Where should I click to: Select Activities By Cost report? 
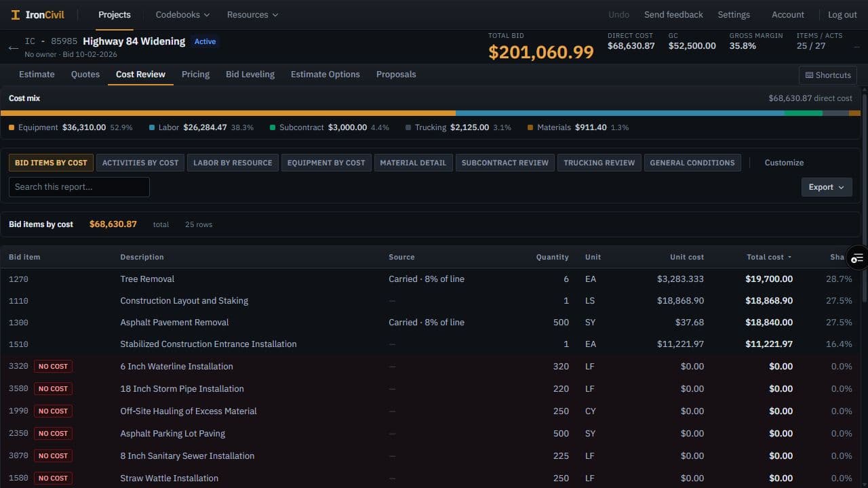pyautogui.click(x=140, y=163)
